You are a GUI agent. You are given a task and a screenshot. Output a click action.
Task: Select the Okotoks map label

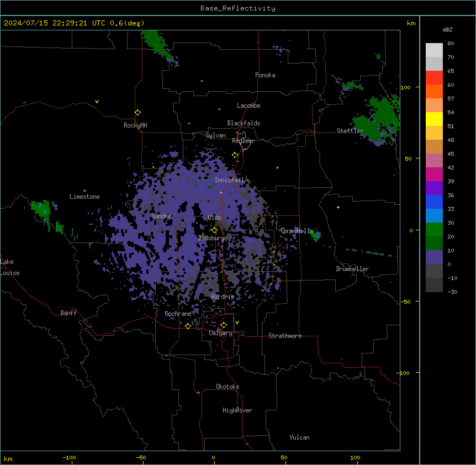228,387
